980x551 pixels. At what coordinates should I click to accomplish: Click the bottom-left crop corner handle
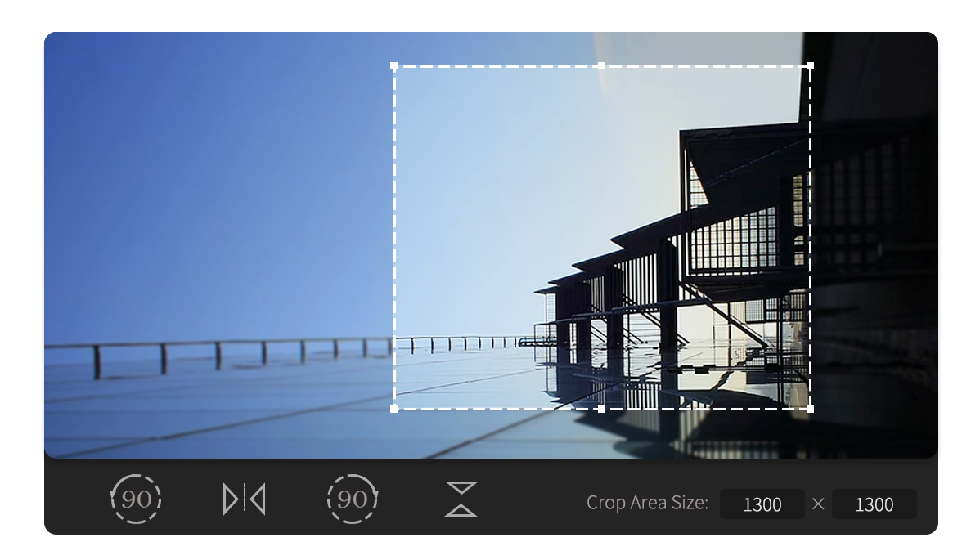[393, 410]
